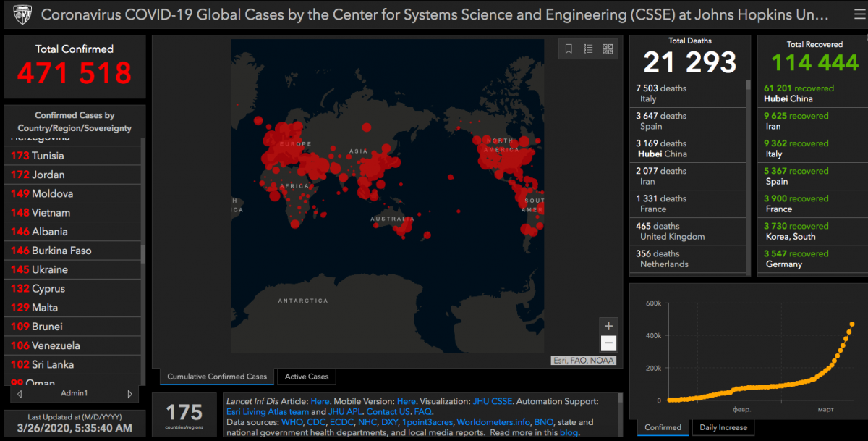Image resolution: width=868 pixels, height=441 pixels.
Task: Go to previous list with left arrow beside Admin1
Action: tap(20, 394)
